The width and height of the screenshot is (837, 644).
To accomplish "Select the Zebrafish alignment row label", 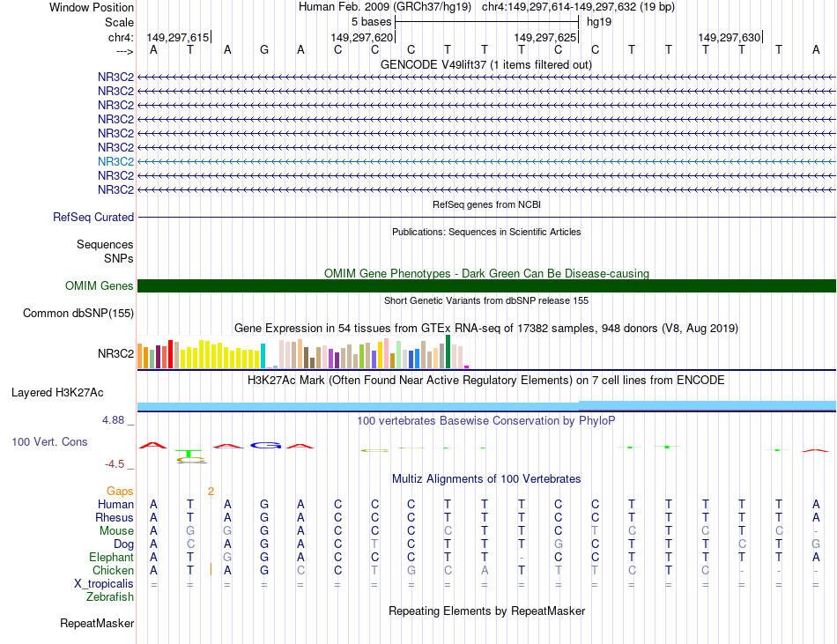I will (x=110, y=597).
